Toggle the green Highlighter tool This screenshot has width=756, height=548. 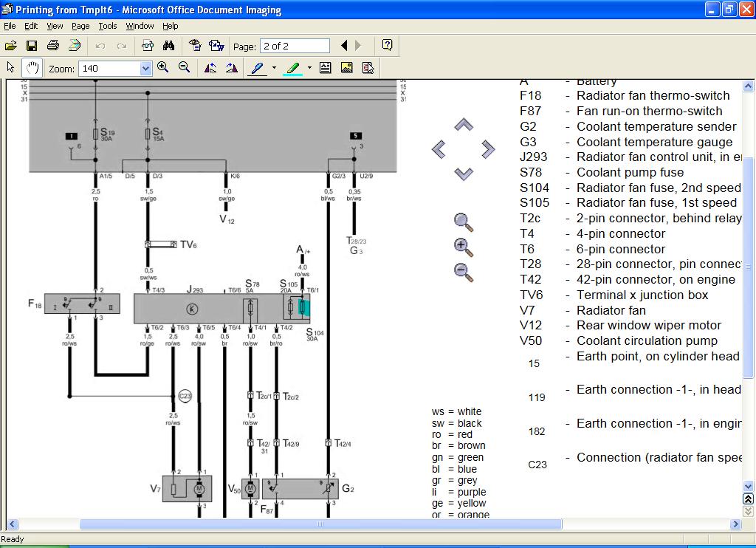click(293, 68)
